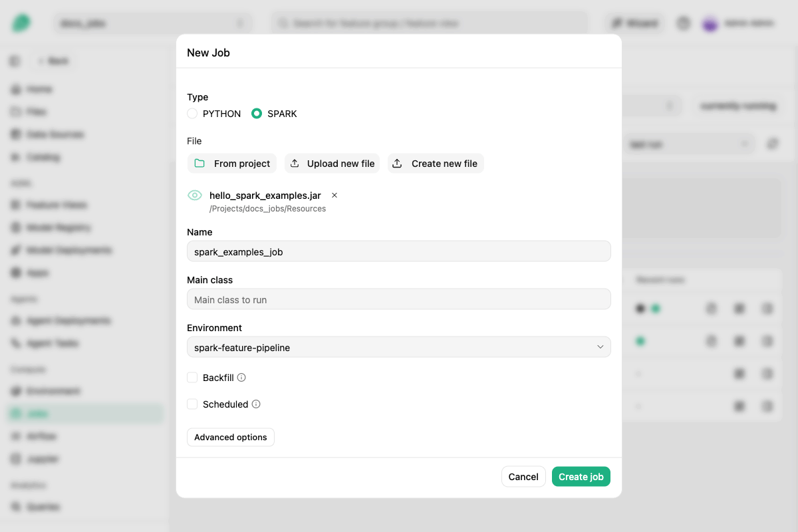Click the info icon next to Backfill
The width and height of the screenshot is (798, 532).
pos(241,378)
